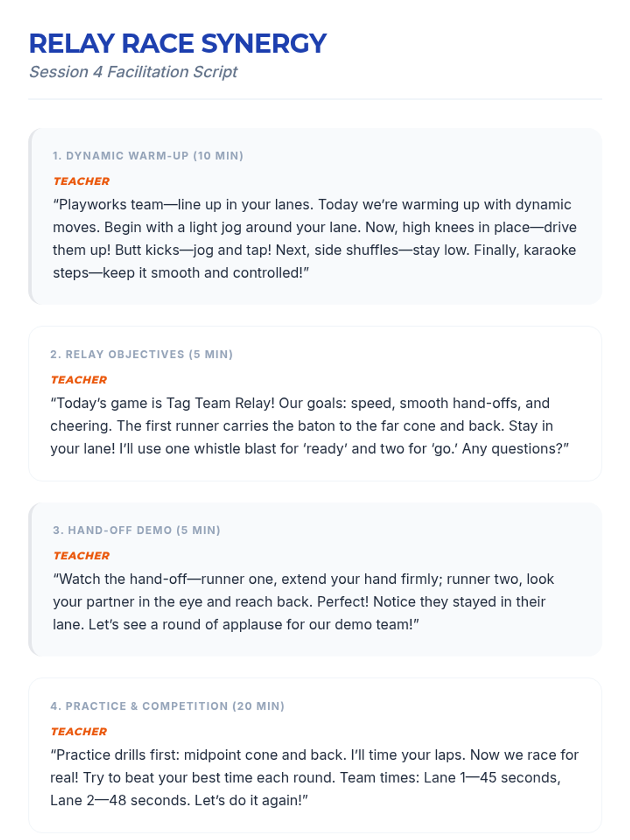Click the Tag Team Relay paragraph
Viewport: 630px width, 840px height.
(310, 426)
